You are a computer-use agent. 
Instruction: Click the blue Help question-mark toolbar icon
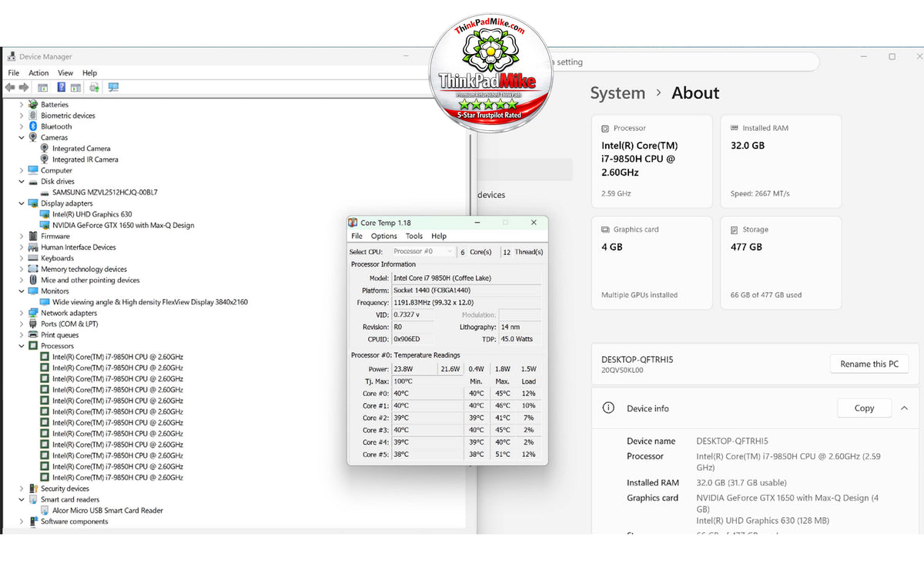(61, 88)
